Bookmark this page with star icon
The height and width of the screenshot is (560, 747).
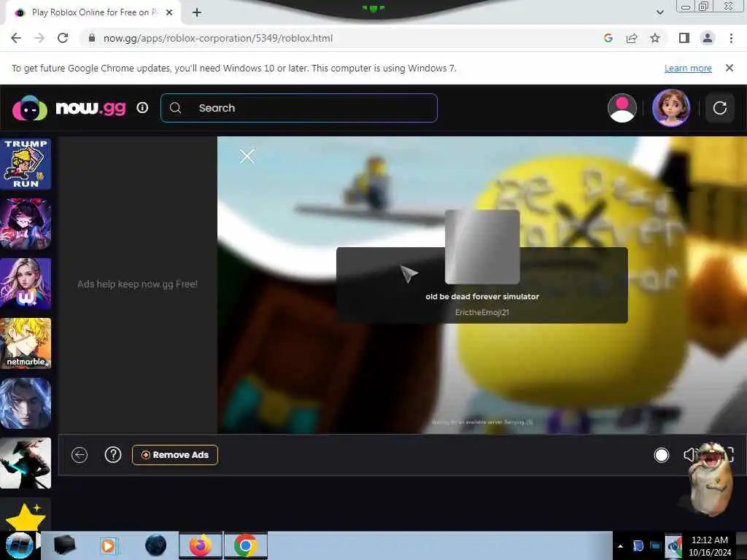pyautogui.click(x=655, y=38)
